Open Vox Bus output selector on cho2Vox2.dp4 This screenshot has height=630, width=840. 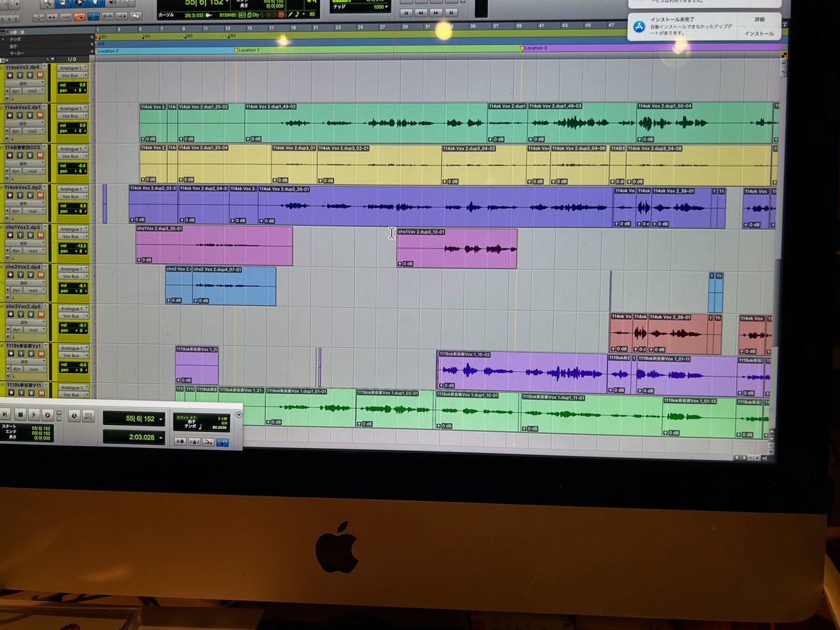pos(73,276)
